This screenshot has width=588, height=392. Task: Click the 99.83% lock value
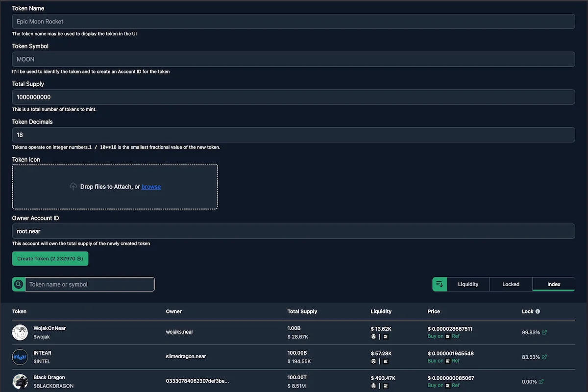[x=531, y=332]
